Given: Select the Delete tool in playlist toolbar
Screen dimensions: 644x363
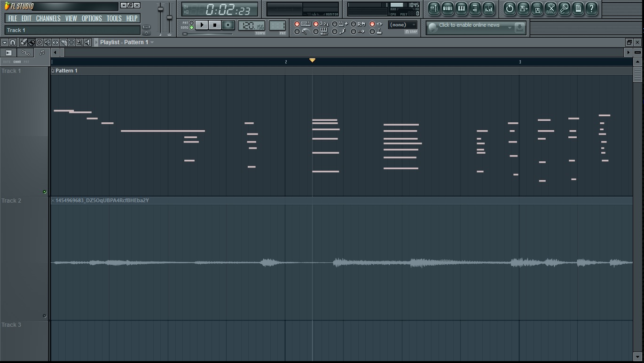Looking at the screenshot, I should point(39,42).
